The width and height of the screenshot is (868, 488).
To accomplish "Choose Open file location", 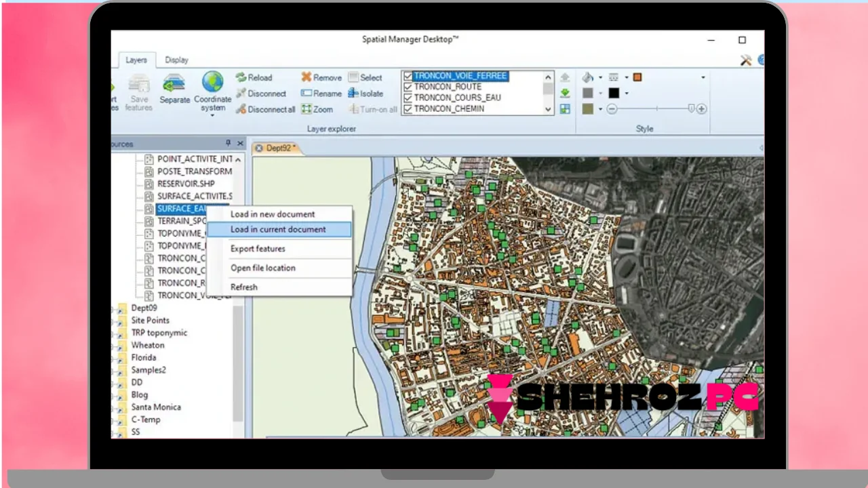I will coord(279,268).
